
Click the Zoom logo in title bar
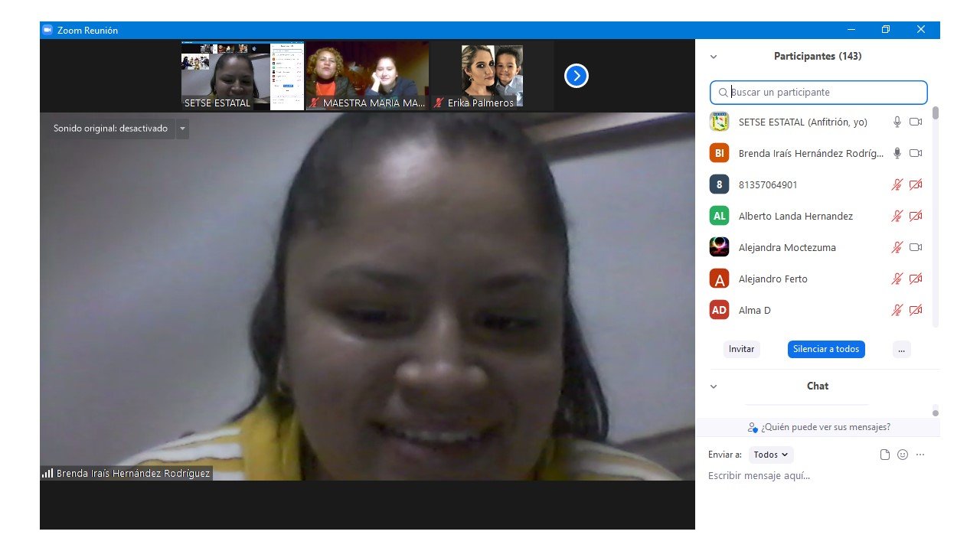tap(47, 30)
